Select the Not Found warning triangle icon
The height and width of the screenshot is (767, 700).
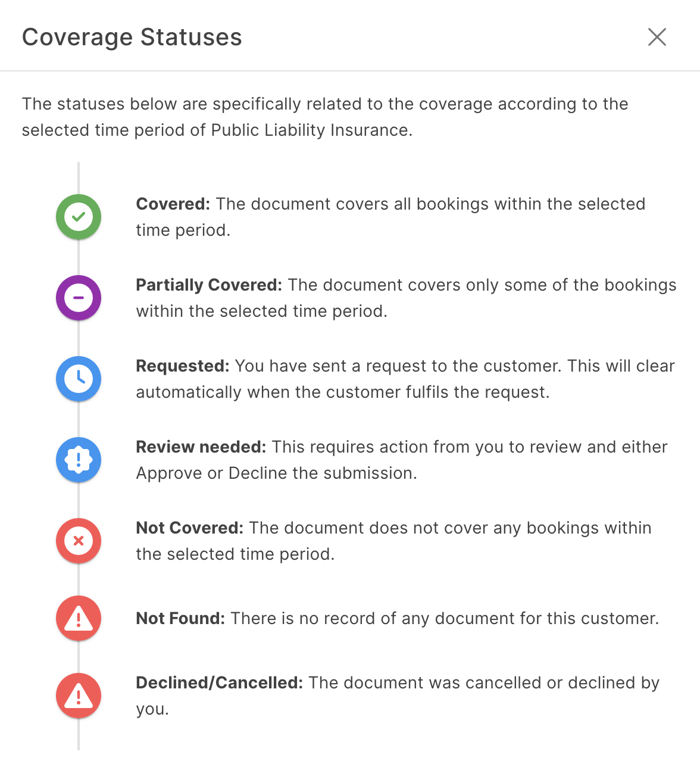click(x=78, y=619)
